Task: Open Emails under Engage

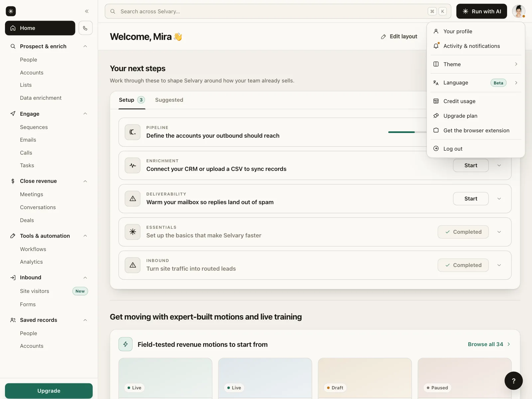Action: 28,140
